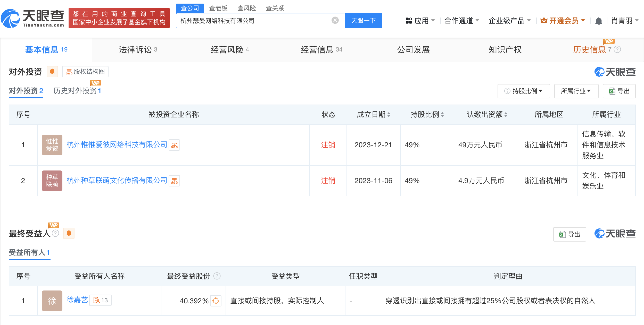This screenshot has height=325, width=644.
Task: Switch to the 法律诉讼 tab
Action: tap(138, 49)
